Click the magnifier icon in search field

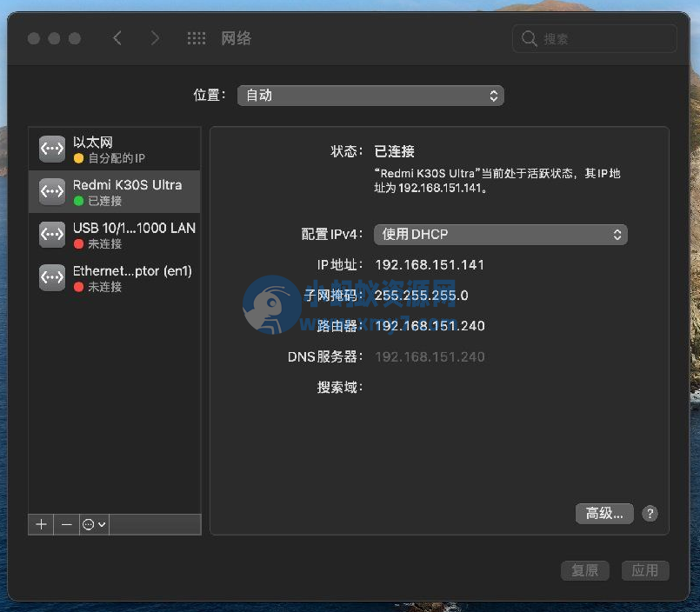529,38
